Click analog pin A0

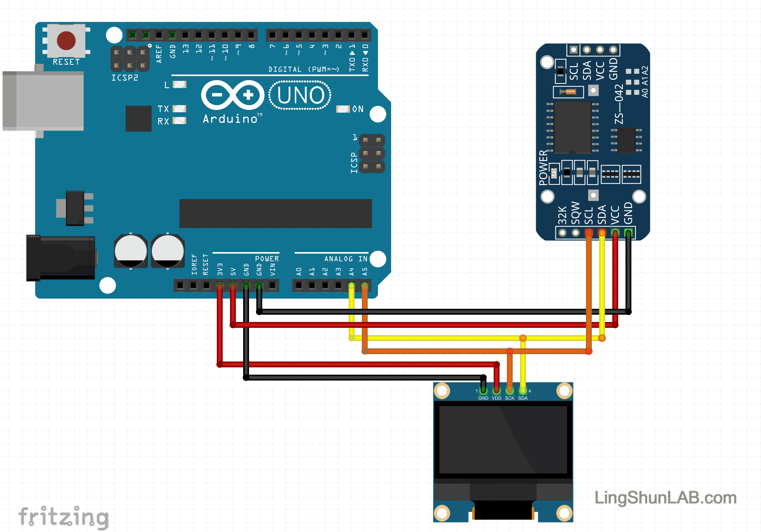pos(299,285)
